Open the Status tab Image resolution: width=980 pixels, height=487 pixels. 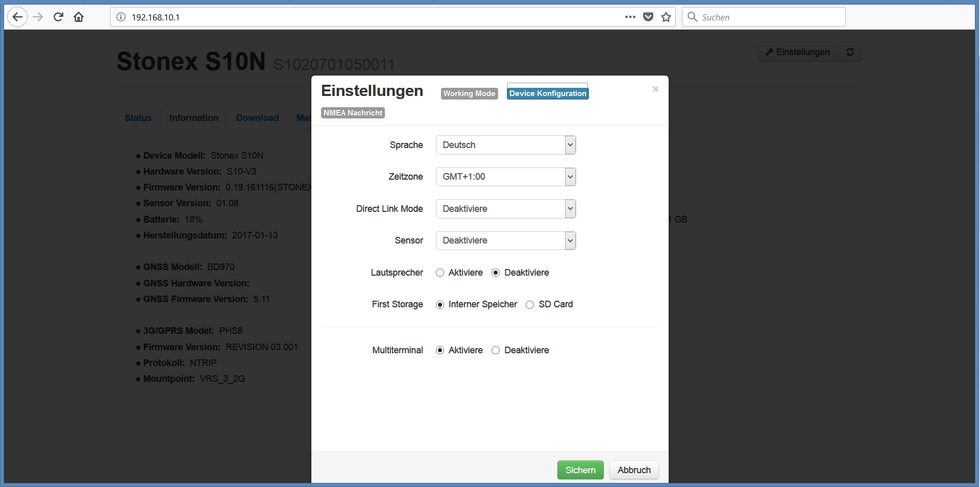coord(138,118)
